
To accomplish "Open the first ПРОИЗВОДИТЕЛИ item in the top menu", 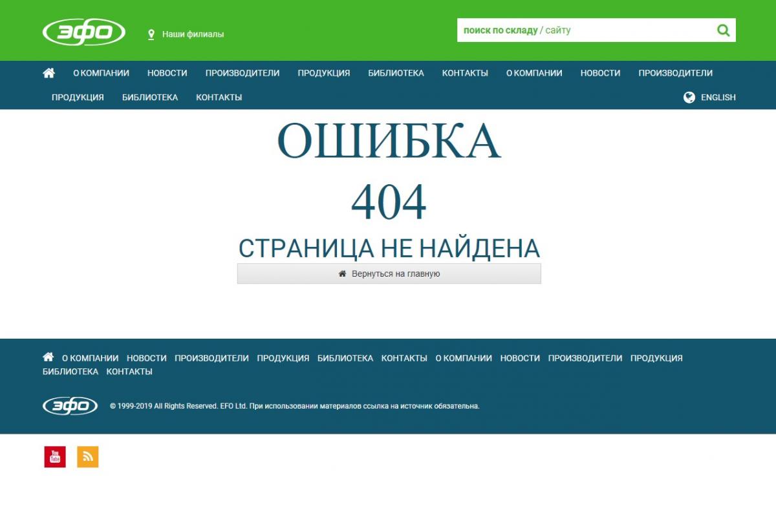I will (x=242, y=73).
